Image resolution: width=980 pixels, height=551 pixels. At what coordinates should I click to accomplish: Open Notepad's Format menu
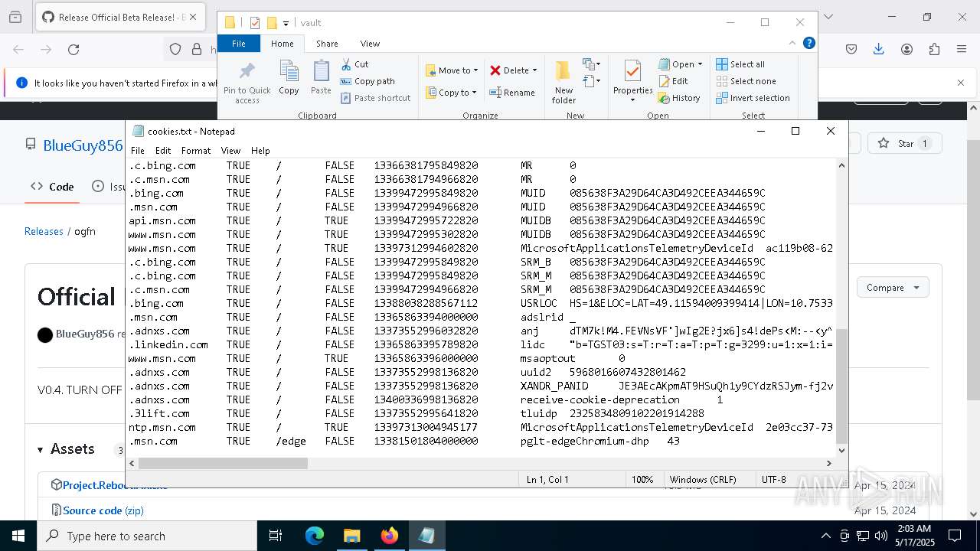tap(196, 151)
